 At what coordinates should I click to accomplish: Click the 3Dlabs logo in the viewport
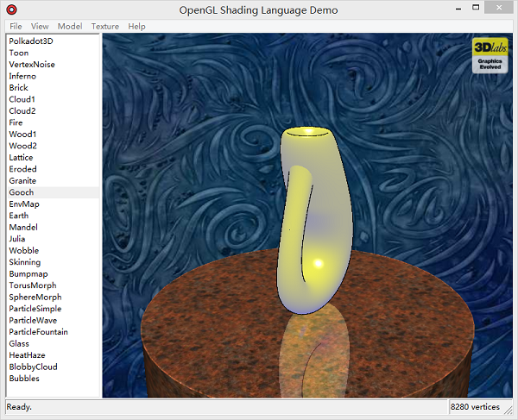point(489,55)
